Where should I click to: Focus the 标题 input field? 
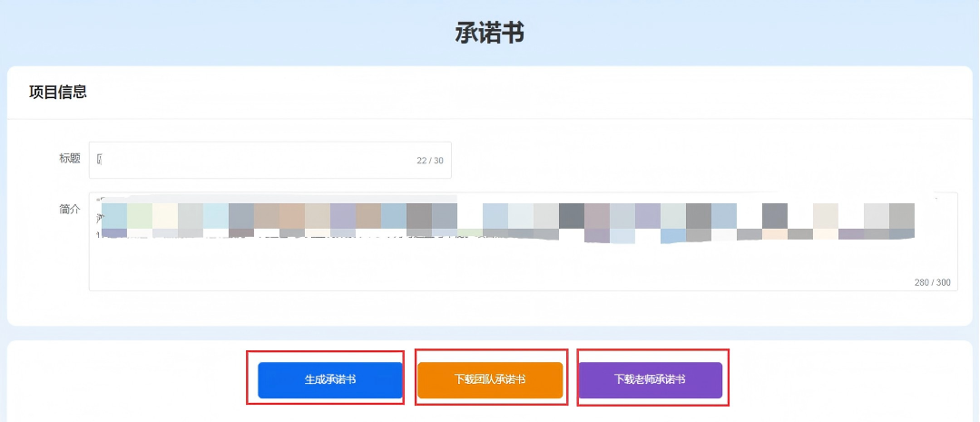[x=254, y=160]
